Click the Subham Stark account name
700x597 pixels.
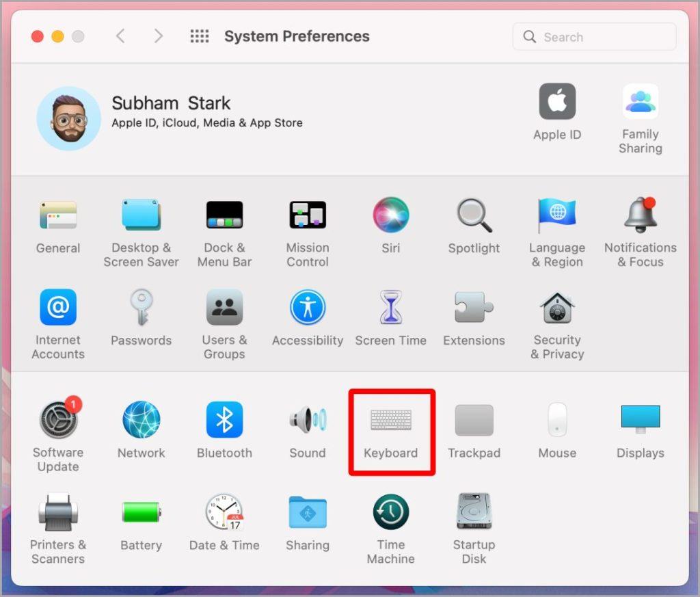pos(171,103)
